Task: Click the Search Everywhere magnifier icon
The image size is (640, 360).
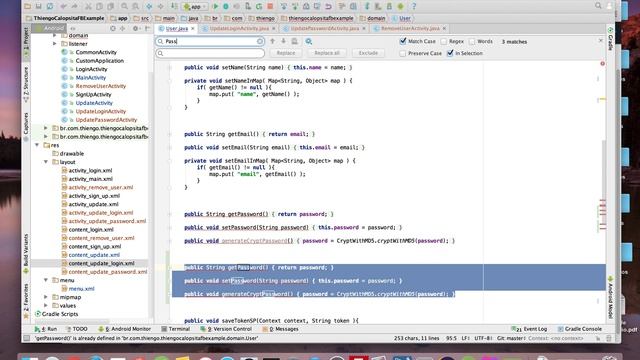Action: pyautogui.click(x=598, y=6)
